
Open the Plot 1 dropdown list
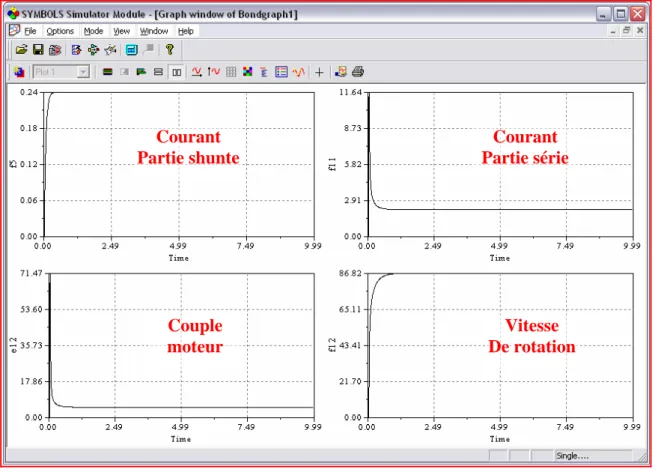[83, 72]
